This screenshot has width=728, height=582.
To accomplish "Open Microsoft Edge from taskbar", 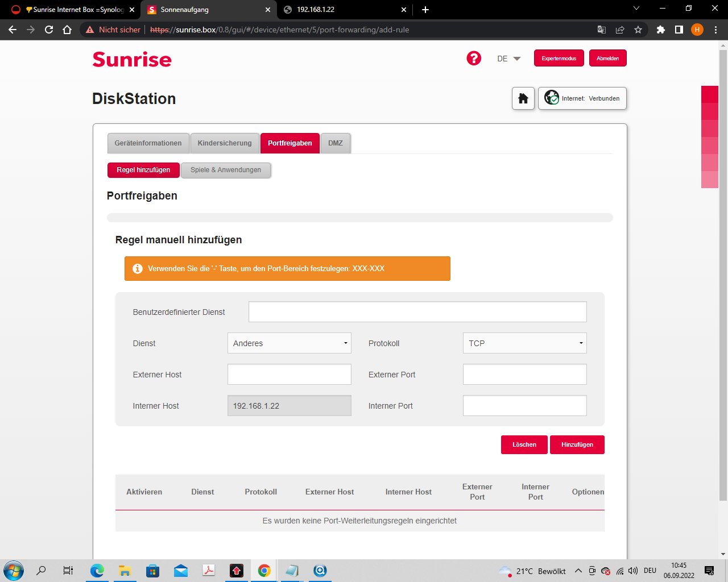I will pyautogui.click(x=97, y=571).
